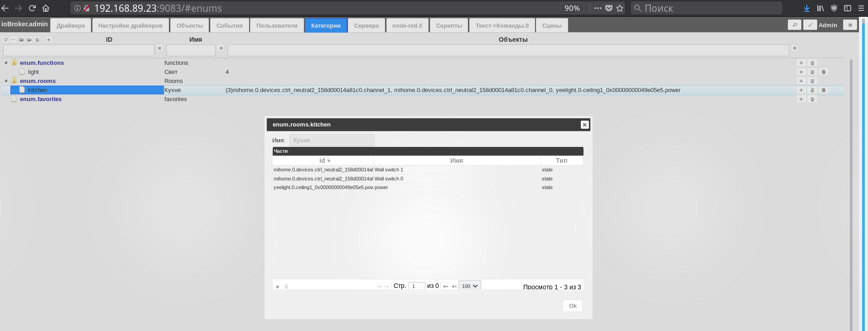
Task: Open the 100 rows-per-page dropdown
Action: [x=470, y=286]
